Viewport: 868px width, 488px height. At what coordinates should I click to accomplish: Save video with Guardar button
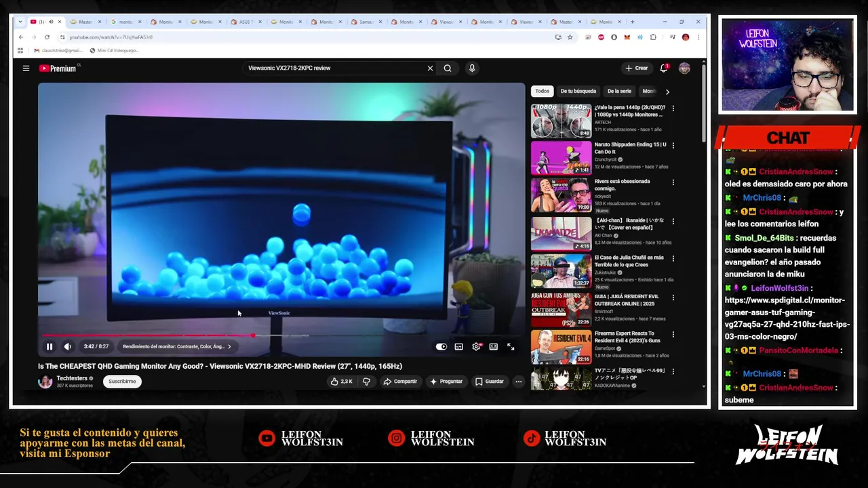tap(490, 382)
